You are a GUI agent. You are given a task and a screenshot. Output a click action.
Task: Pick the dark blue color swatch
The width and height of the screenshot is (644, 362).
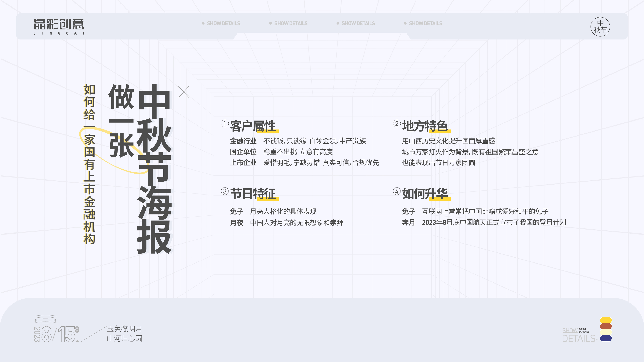pyautogui.click(x=606, y=338)
